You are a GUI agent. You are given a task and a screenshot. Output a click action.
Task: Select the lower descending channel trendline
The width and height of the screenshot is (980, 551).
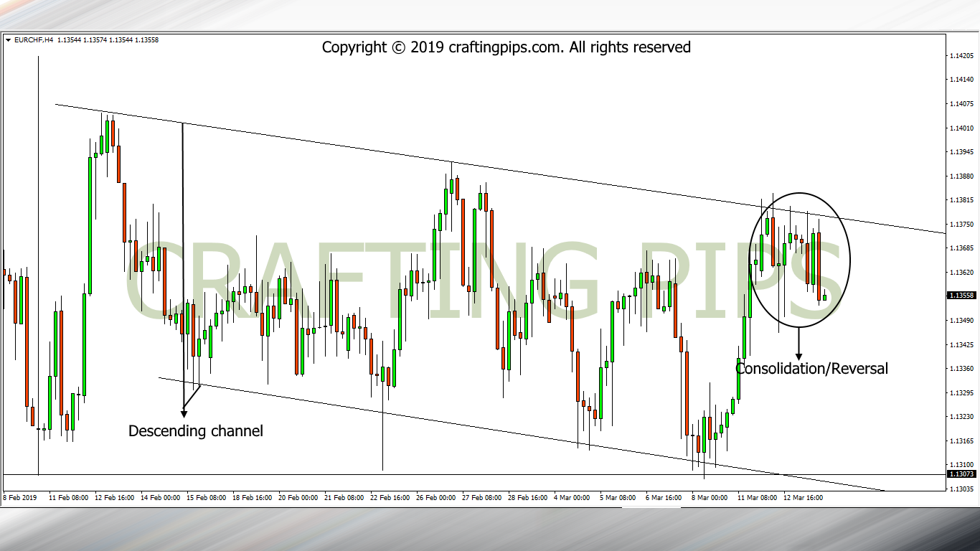(521, 434)
